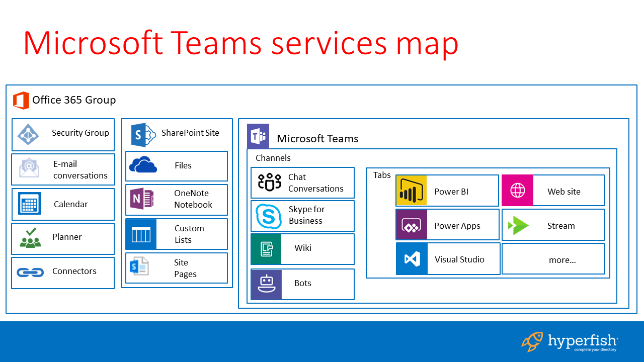Click the Custom Lists table icon
644x362 pixels.
click(x=141, y=234)
